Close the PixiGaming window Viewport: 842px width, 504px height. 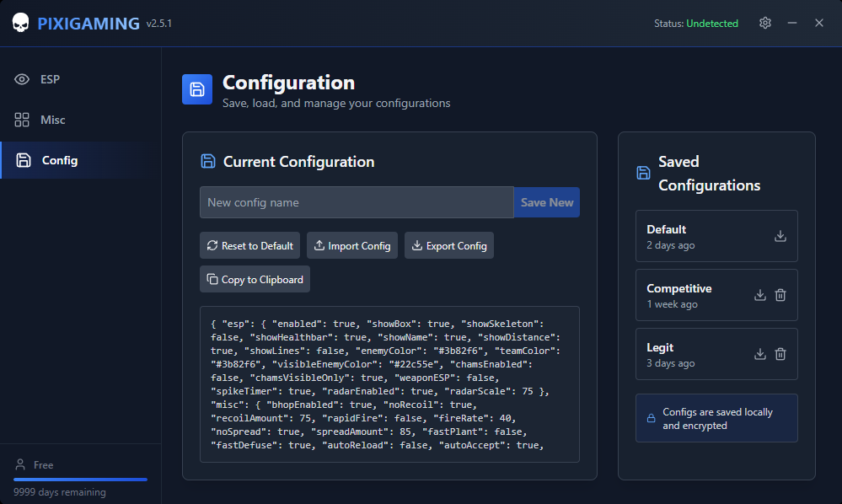click(819, 23)
